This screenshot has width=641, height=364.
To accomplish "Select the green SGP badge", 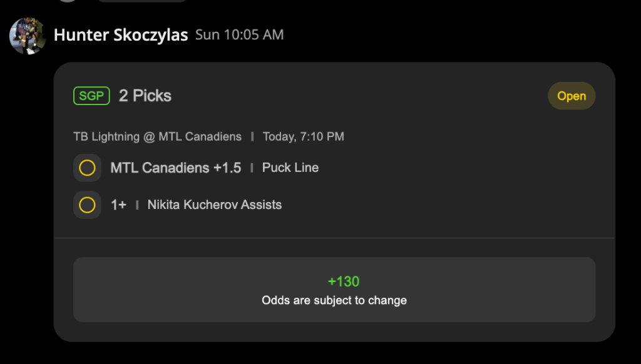I will click(x=91, y=96).
